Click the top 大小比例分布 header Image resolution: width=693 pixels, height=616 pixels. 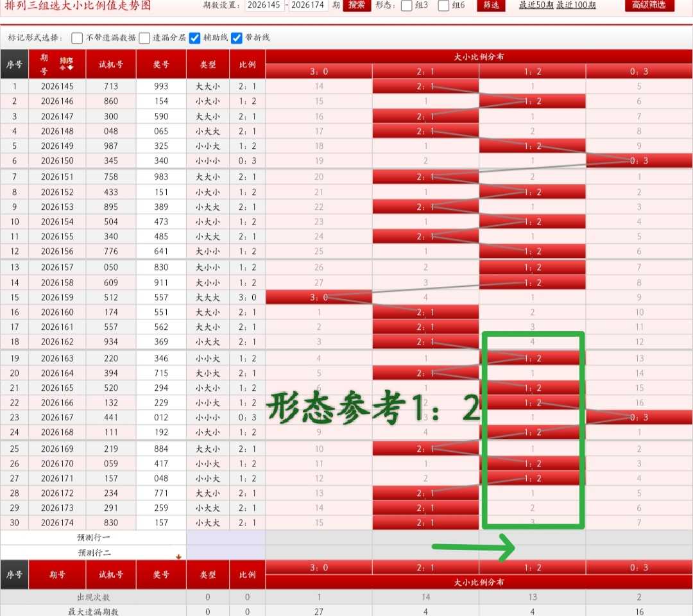coord(479,56)
